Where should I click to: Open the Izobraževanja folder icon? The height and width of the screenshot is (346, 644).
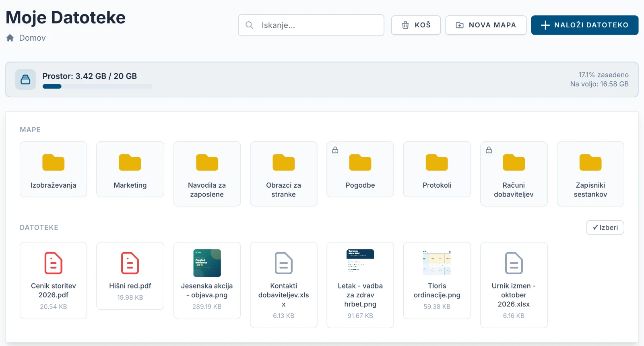point(54,162)
